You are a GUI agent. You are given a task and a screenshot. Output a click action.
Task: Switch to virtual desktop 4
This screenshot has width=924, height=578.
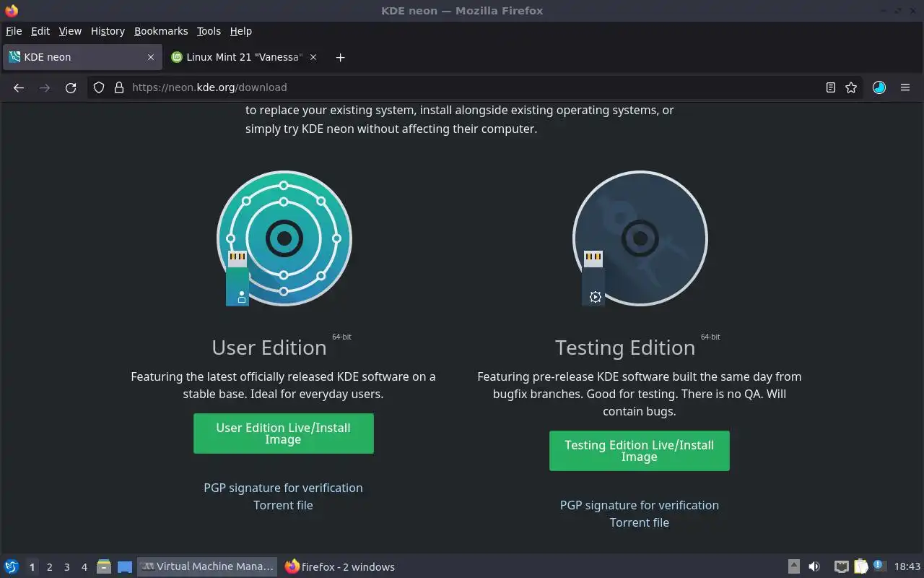tap(84, 567)
